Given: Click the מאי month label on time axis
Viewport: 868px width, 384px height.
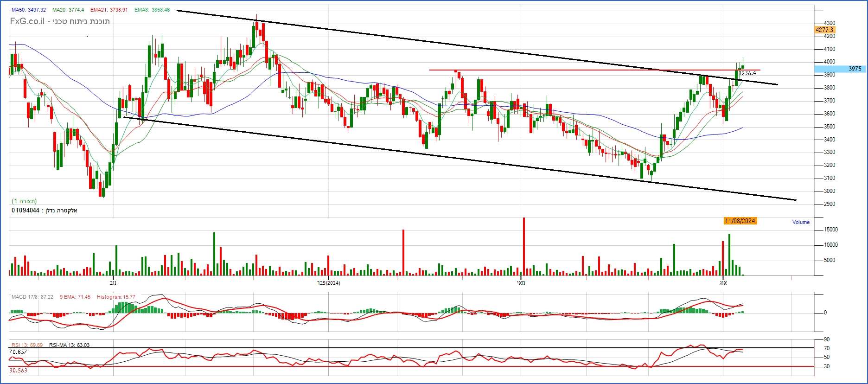Looking at the screenshot, I should click(522, 282).
